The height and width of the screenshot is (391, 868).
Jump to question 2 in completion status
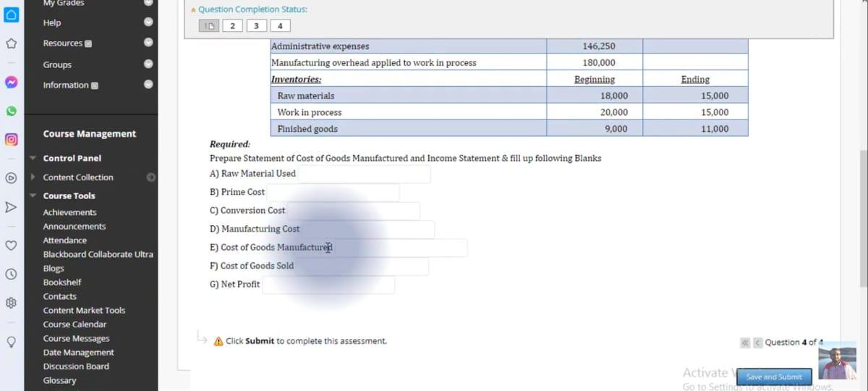click(232, 26)
